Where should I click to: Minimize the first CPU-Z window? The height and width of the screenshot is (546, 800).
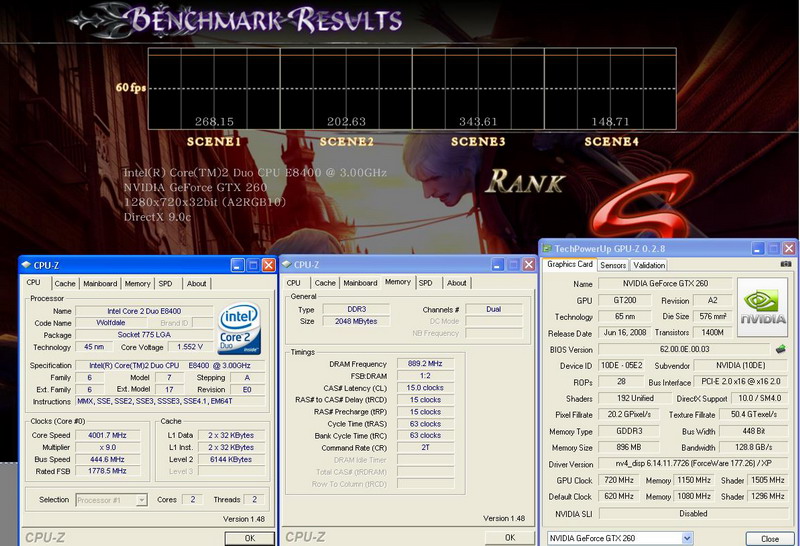tap(237, 265)
